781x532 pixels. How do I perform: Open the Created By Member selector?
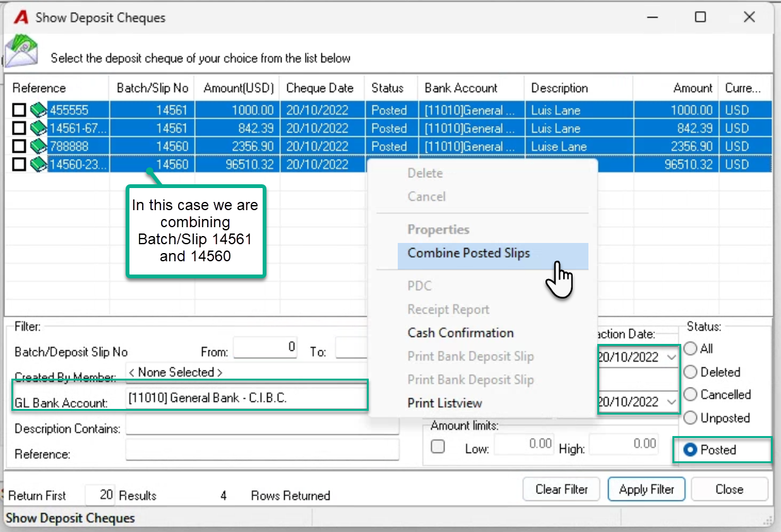(246, 372)
